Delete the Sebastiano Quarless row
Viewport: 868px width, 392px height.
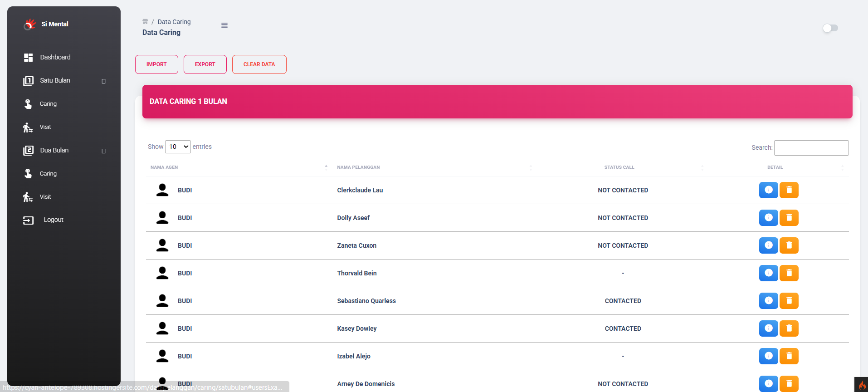click(789, 301)
